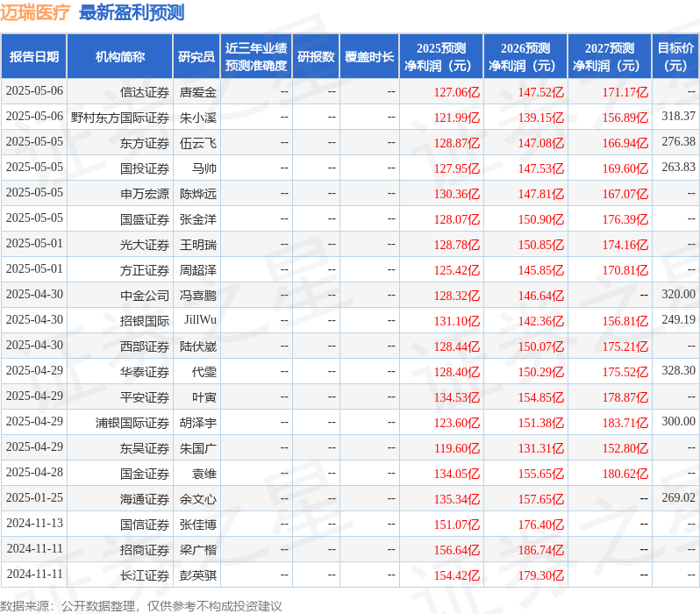Click the 183.71亿 2027 forecast value
The height and width of the screenshot is (614, 700).
click(625, 424)
